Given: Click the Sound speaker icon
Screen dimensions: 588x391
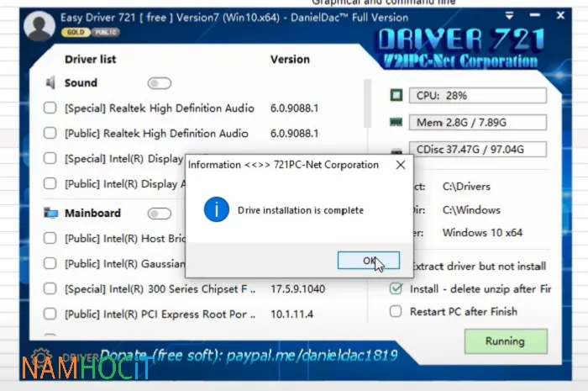Looking at the screenshot, I should point(50,83).
